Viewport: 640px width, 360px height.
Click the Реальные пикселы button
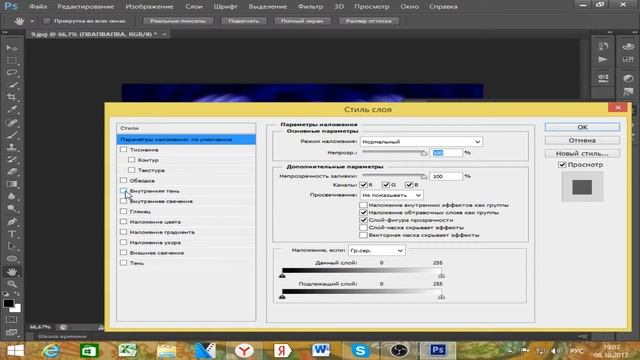click(x=178, y=21)
